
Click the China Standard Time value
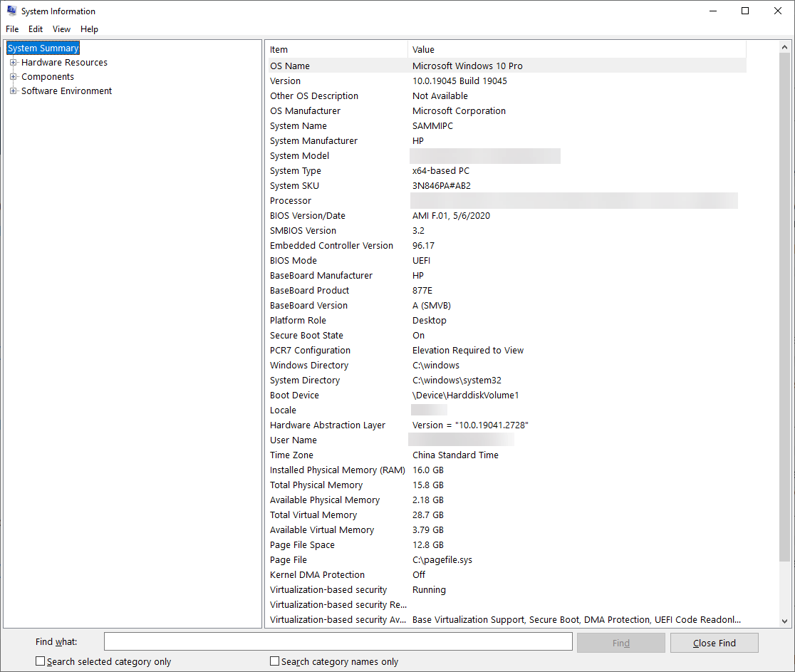(455, 455)
